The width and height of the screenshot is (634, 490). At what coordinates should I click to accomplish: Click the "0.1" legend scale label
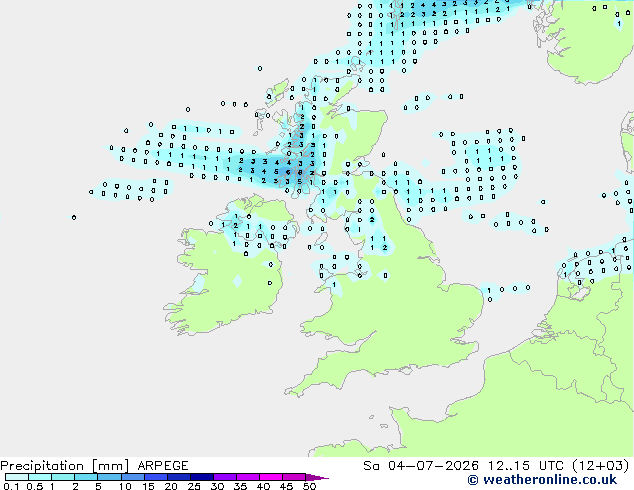11,486
